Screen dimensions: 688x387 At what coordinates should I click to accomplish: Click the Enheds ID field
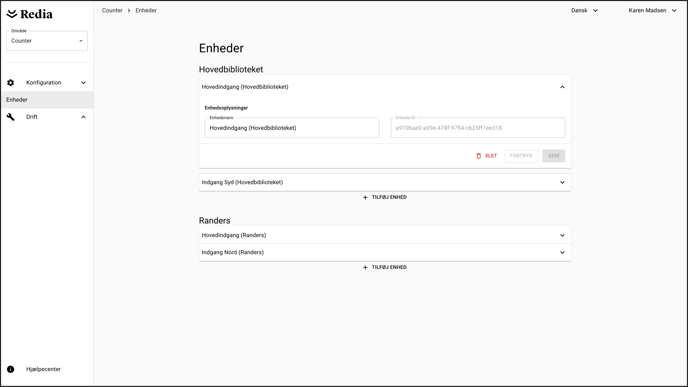click(x=478, y=128)
